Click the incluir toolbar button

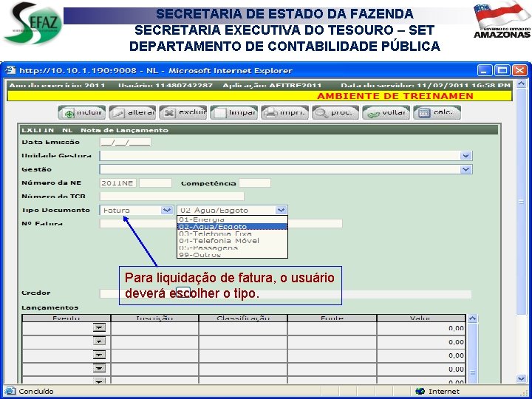[x=82, y=112]
